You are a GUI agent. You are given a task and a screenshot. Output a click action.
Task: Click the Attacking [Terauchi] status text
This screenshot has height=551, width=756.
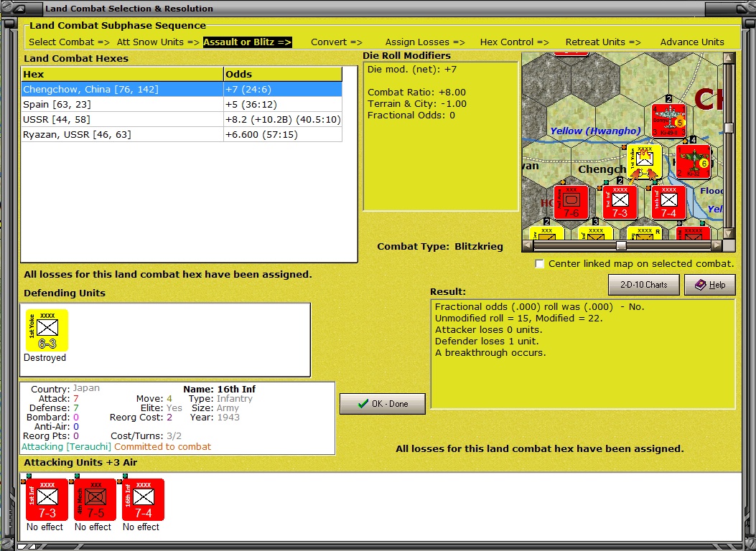(66, 446)
